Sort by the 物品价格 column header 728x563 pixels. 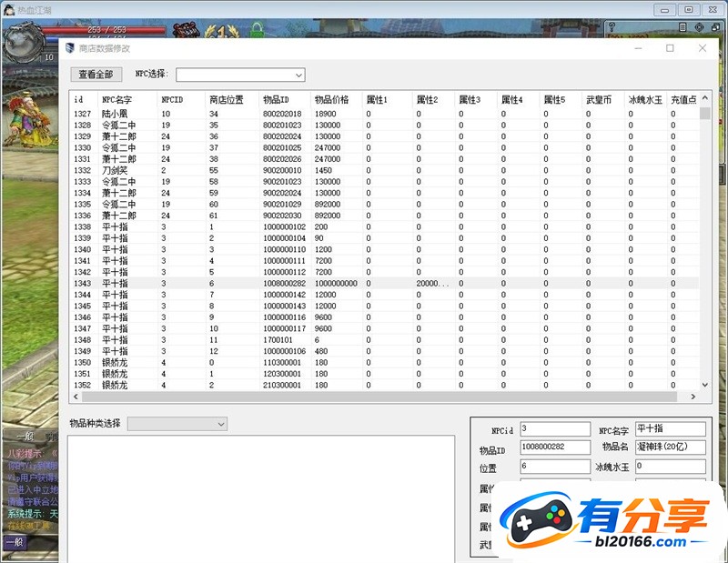(337, 99)
